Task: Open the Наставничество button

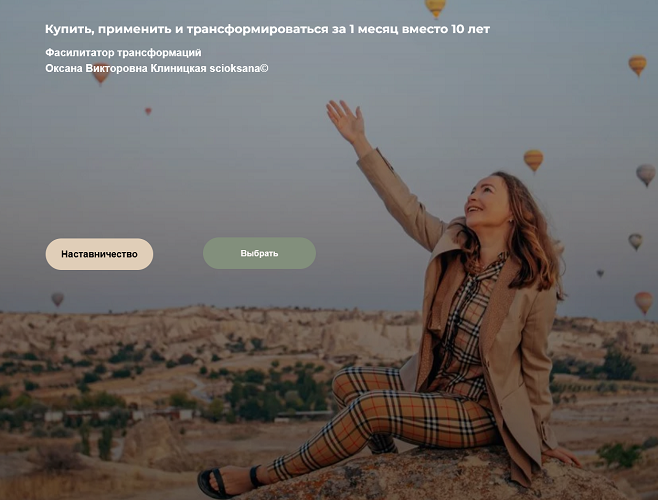Action: click(99, 254)
